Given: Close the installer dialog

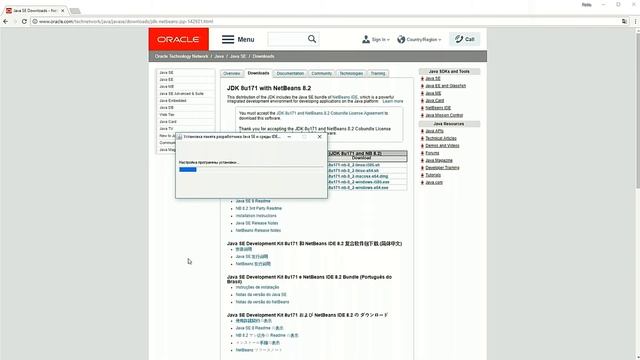Looking at the screenshot, I should click(320, 137).
